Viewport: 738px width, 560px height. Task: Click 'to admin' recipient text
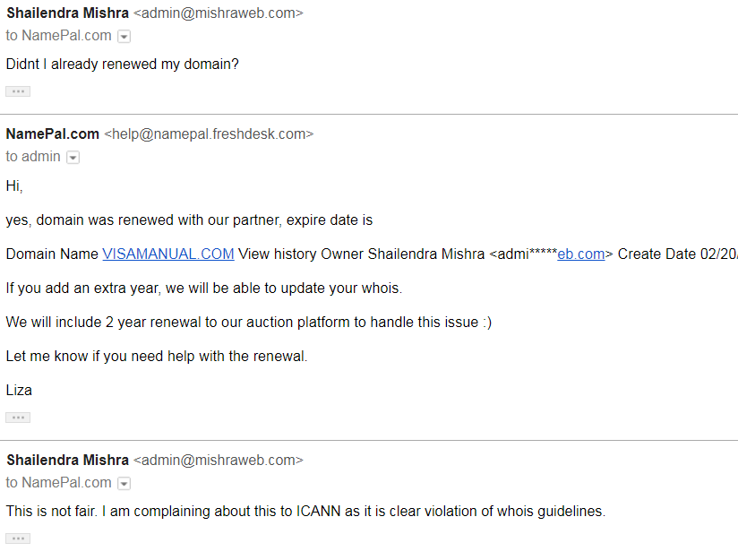click(33, 157)
